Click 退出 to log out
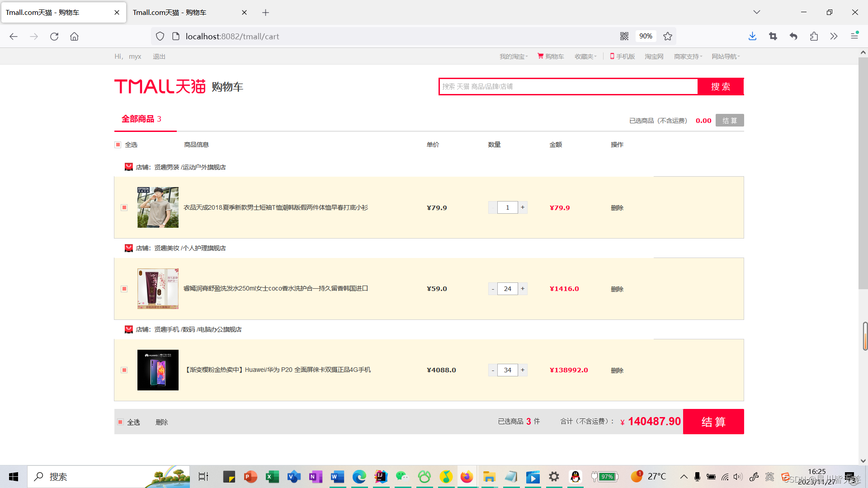Image resolution: width=868 pixels, height=488 pixels. point(159,56)
